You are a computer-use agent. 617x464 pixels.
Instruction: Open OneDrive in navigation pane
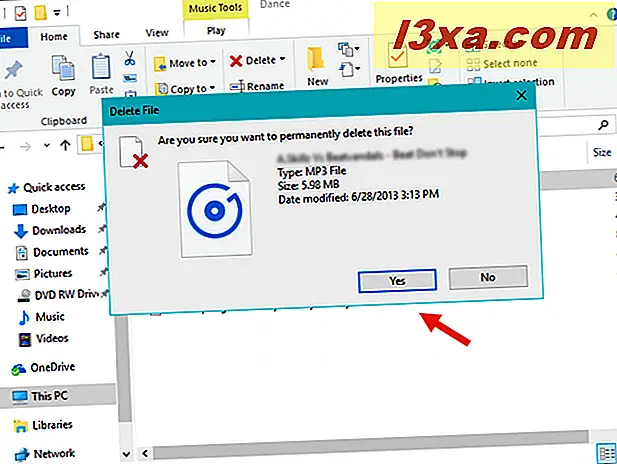click(43, 368)
